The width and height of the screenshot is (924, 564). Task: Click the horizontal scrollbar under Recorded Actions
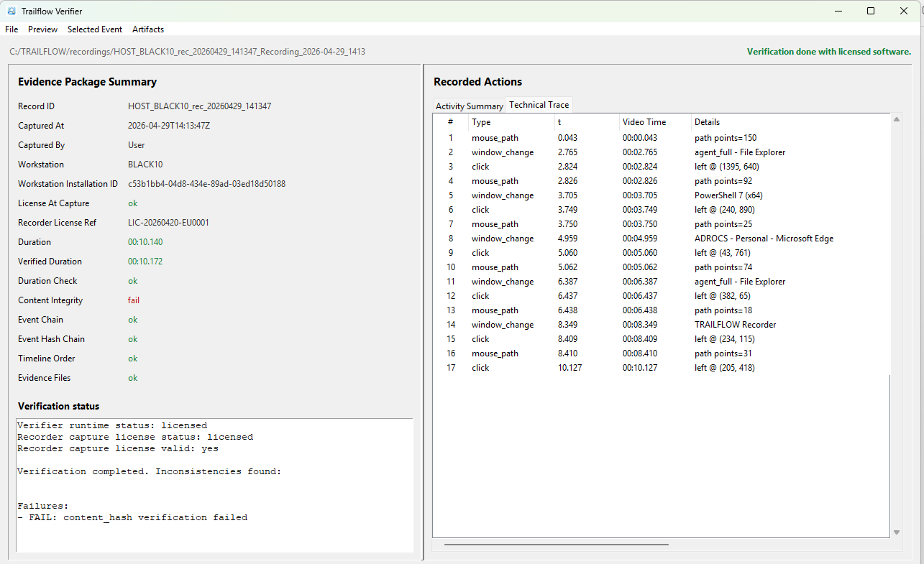click(x=557, y=545)
